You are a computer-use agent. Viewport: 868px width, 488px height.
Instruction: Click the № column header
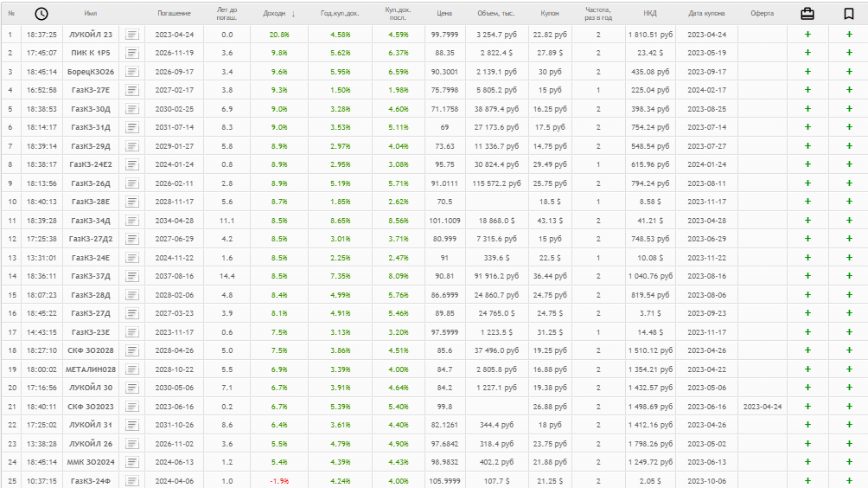(x=11, y=13)
